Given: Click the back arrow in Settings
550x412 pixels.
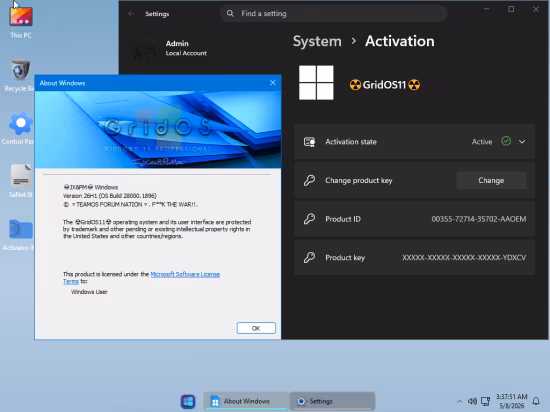Looking at the screenshot, I should [x=132, y=14].
